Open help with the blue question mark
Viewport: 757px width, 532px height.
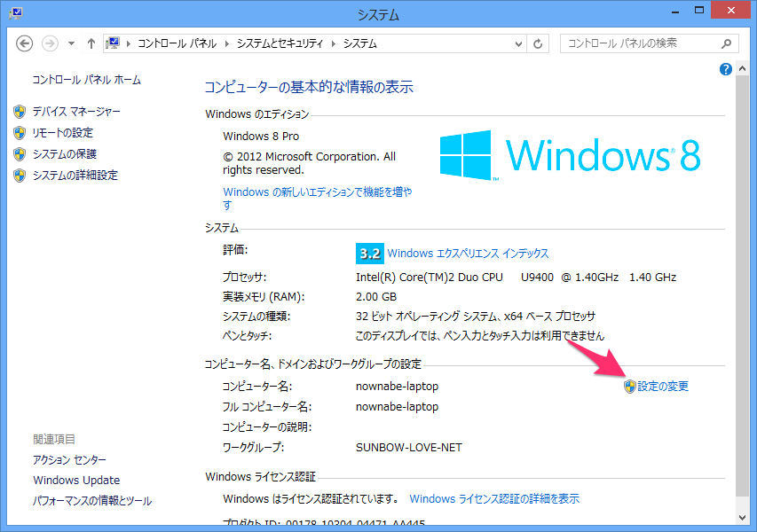click(x=726, y=69)
